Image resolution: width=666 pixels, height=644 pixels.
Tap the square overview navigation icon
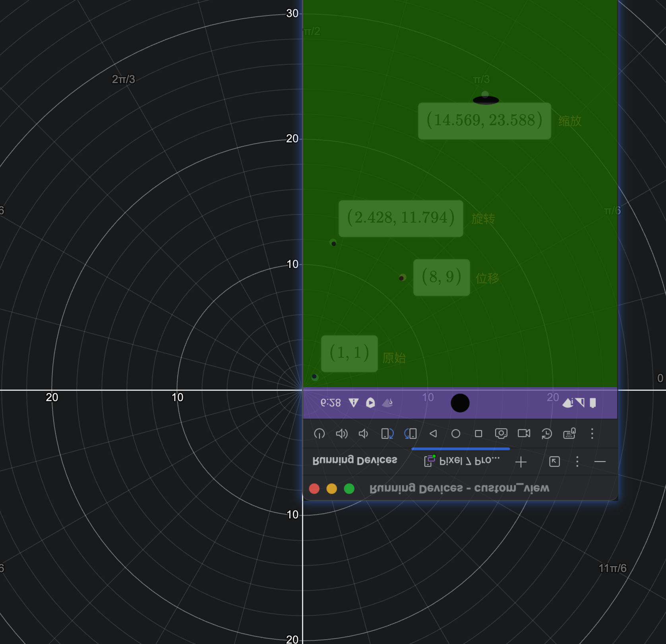tap(478, 433)
